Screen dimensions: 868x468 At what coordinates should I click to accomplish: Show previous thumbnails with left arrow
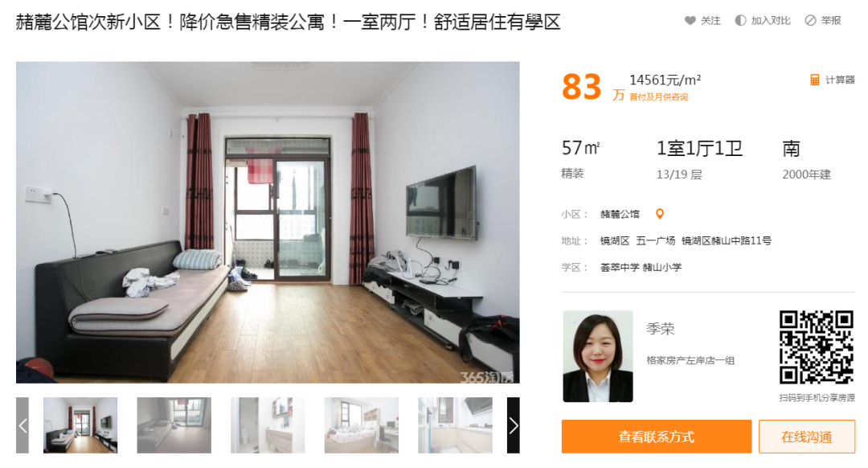[x=23, y=425]
